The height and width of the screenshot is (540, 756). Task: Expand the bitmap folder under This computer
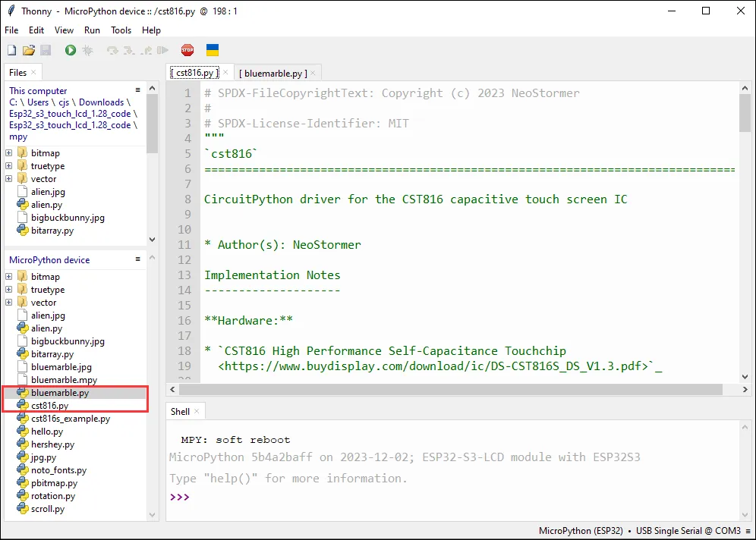click(x=9, y=153)
